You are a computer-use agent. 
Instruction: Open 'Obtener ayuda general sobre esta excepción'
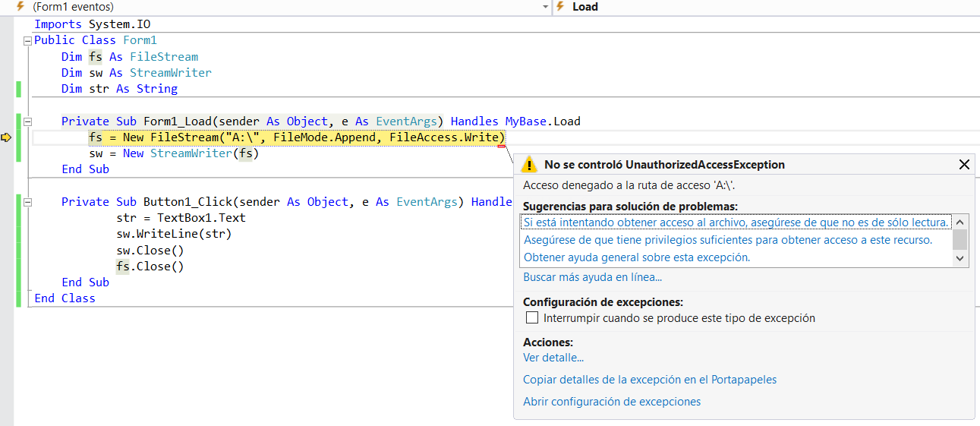tap(637, 257)
